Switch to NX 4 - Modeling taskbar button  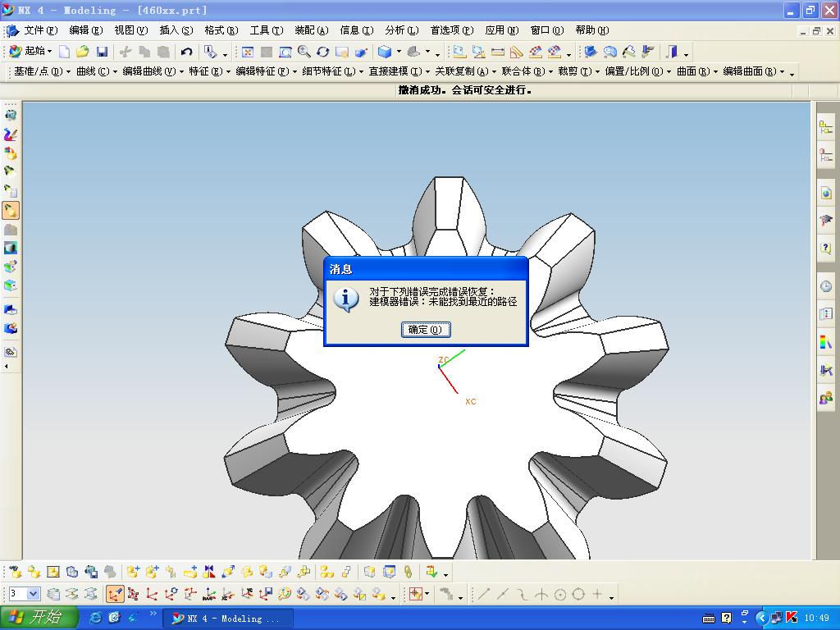pos(228,619)
